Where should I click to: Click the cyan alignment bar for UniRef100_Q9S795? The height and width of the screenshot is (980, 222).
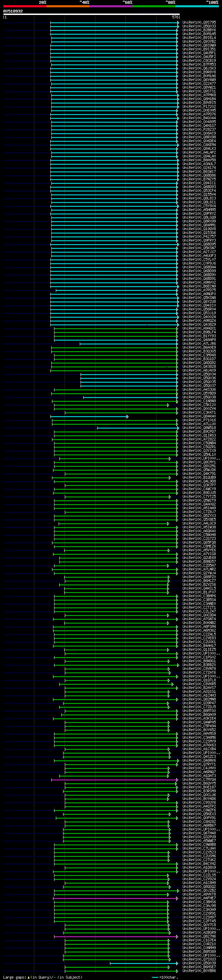click(x=114, y=23)
